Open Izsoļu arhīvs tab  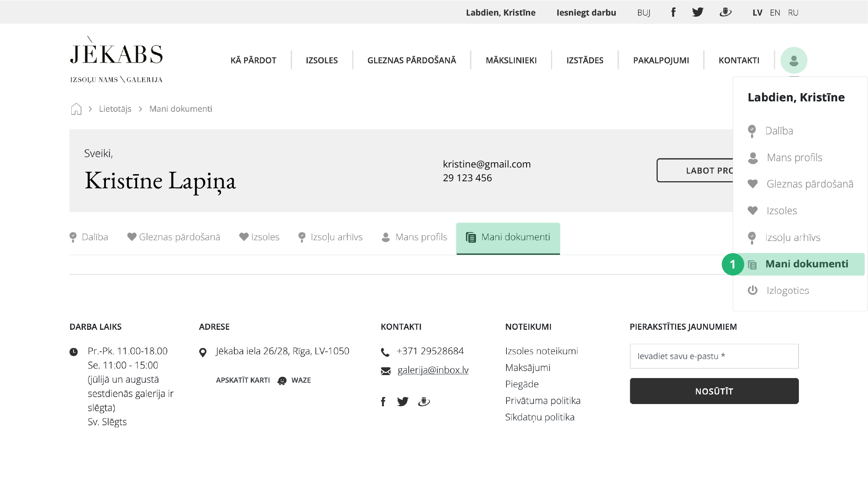click(x=330, y=237)
